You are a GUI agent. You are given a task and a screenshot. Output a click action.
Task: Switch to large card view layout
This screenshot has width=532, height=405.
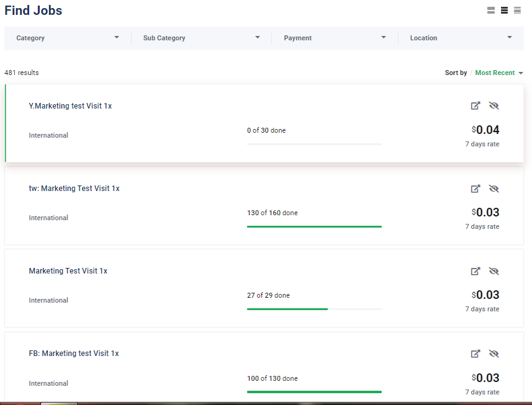pyautogui.click(x=490, y=11)
